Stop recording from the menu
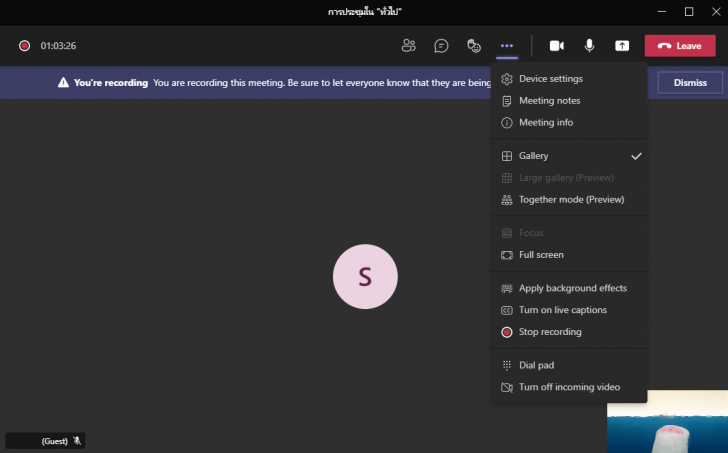Screen dimensions: 728x453 (569, 331)
